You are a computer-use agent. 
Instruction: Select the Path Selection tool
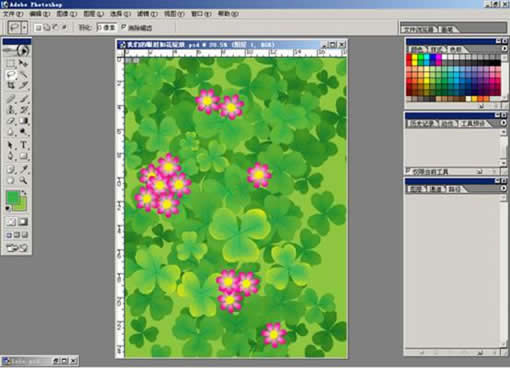pos(11,145)
